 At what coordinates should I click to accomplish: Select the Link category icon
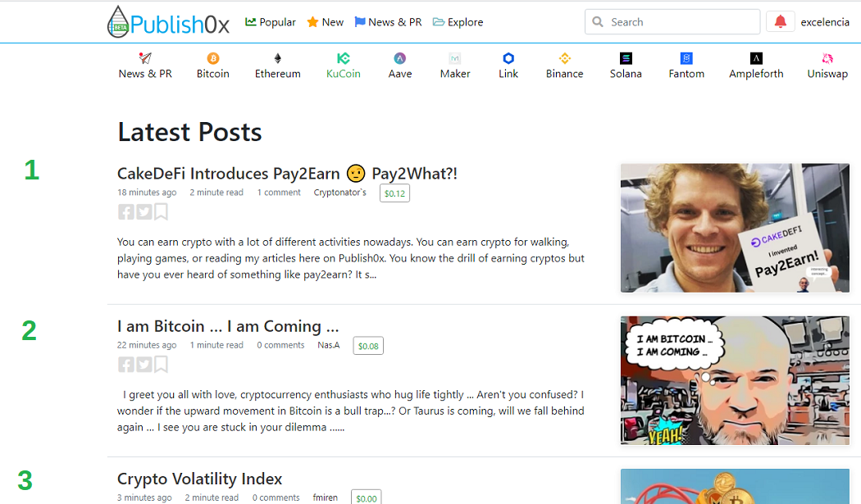(508, 58)
